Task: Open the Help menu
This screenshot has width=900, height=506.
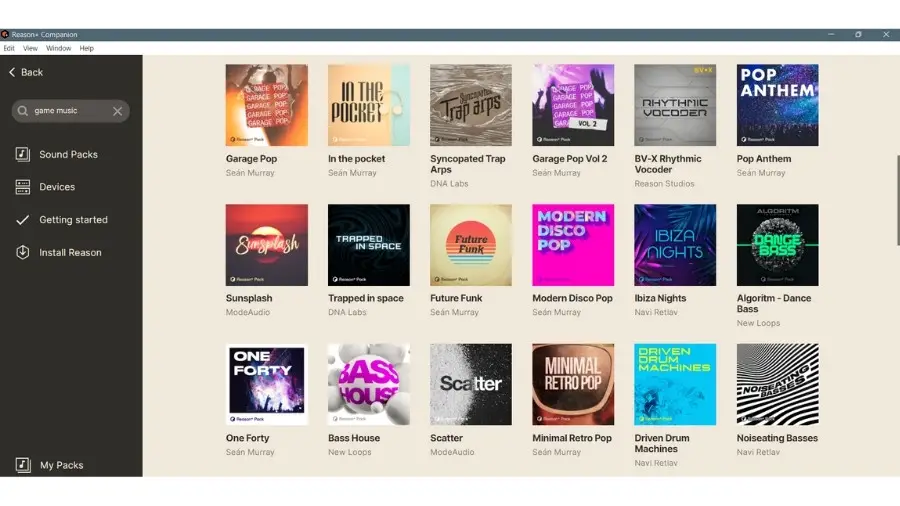Action: pos(87,48)
